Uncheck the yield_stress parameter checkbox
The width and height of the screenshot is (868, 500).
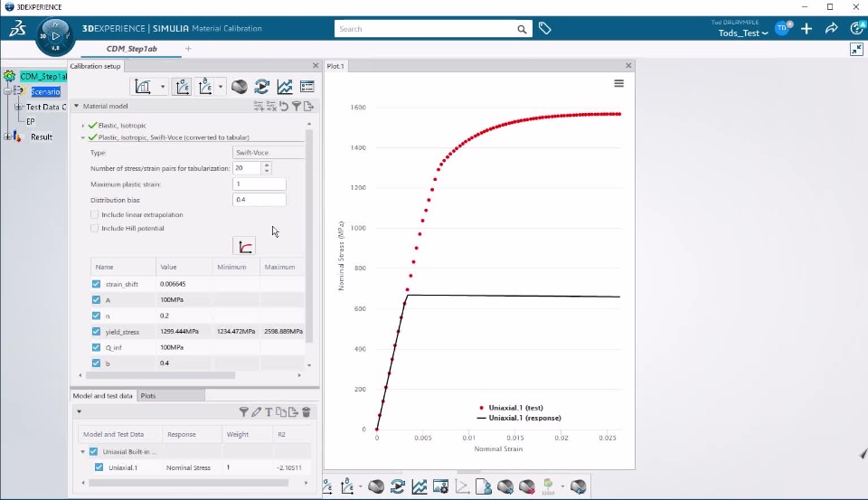pos(97,331)
